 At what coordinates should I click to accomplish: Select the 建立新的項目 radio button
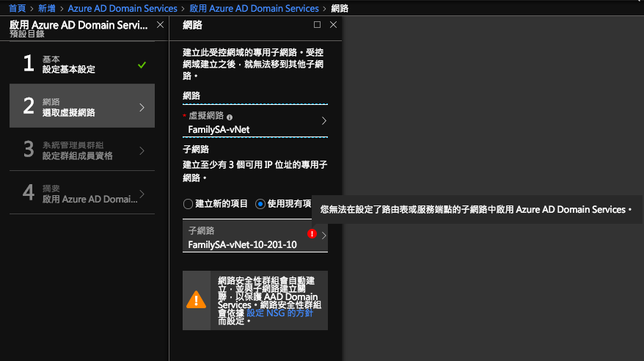188,204
